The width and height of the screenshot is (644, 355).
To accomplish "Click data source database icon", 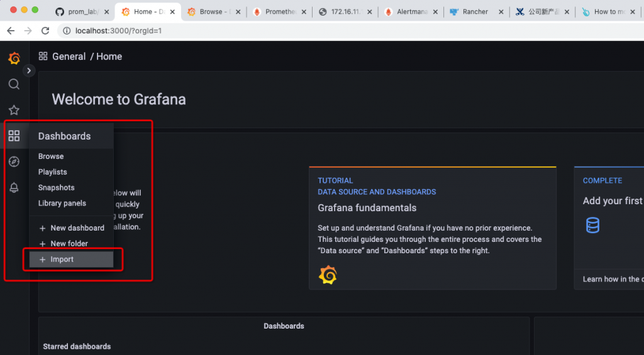I will [x=592, y=226].
